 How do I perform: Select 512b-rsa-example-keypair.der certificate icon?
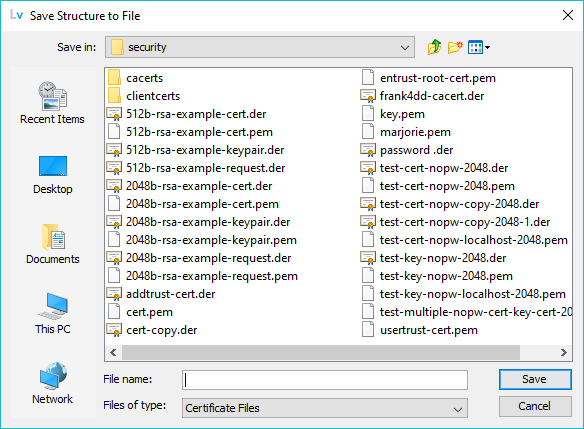(x=114, y=150)
